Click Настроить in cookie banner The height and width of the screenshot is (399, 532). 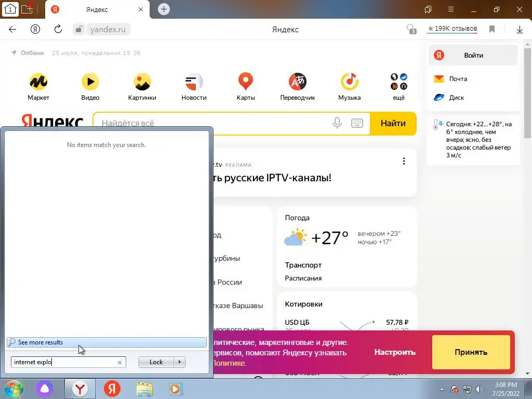pos(395,352)
